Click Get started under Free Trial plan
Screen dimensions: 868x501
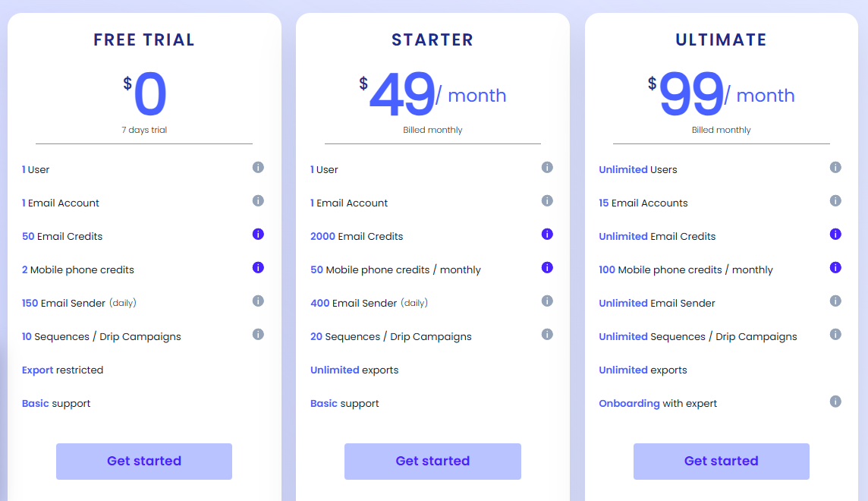[x=144, y=461]
